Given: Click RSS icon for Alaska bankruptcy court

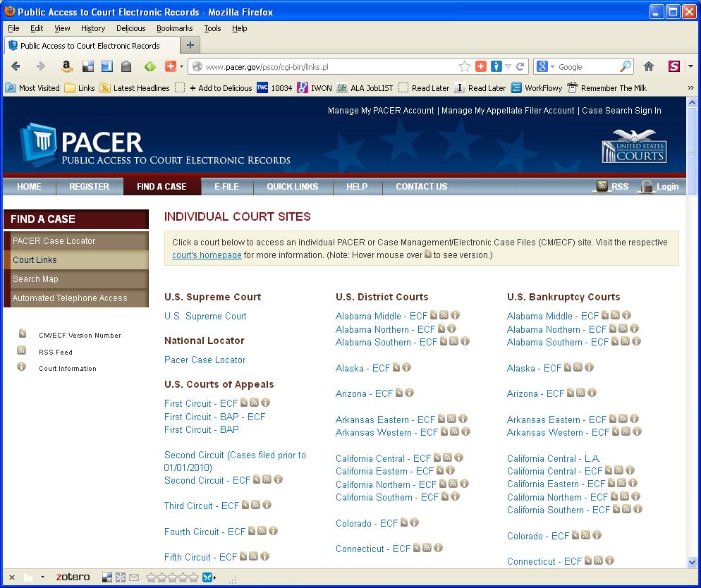Looking at the screenshot, I should tap(578, 367).
